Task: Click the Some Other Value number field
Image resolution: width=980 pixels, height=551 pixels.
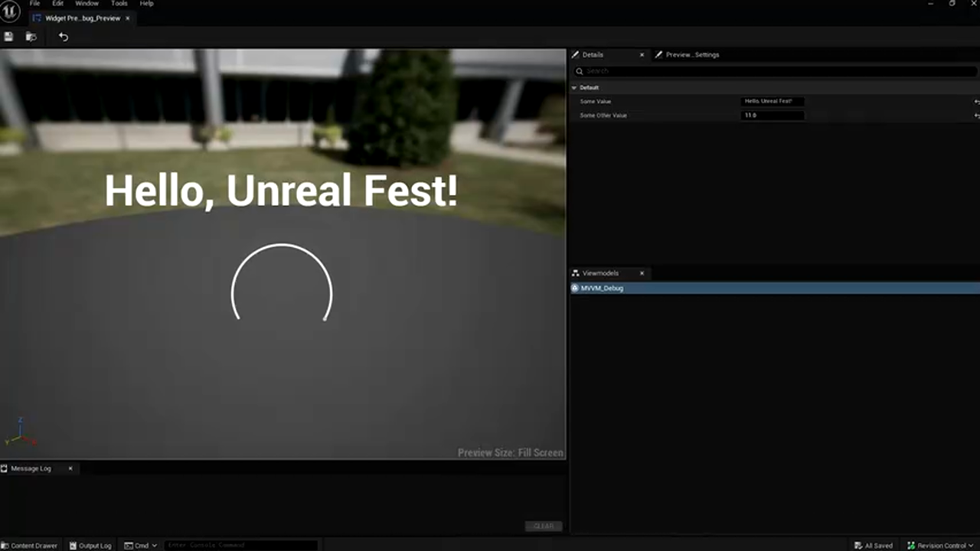Action: (x=772, y=116)
